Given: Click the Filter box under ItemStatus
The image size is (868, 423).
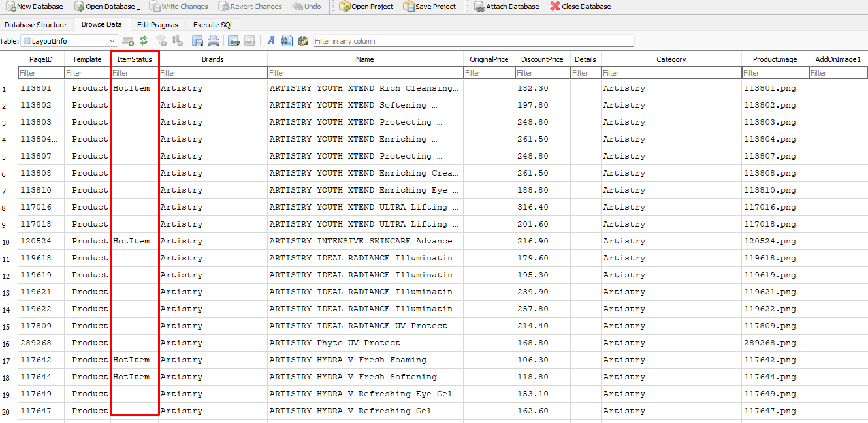Looking at the screenshot, I should click(135, 73).
